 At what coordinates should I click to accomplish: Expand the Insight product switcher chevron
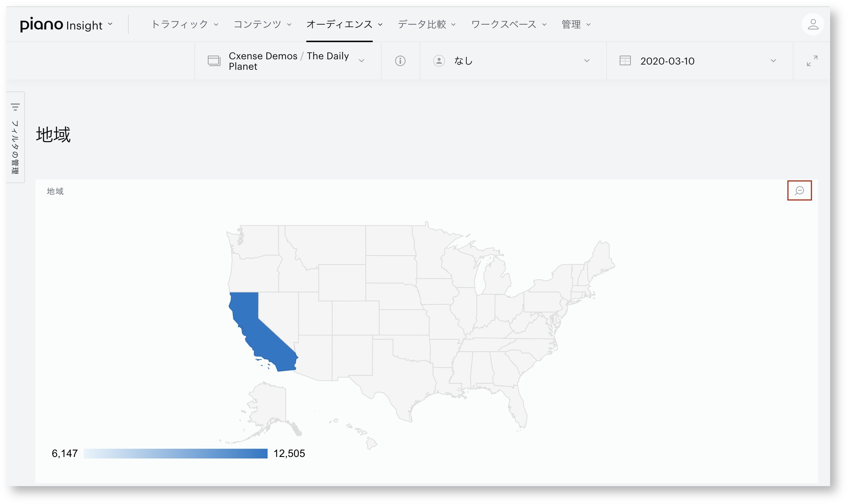pos(110,24)
